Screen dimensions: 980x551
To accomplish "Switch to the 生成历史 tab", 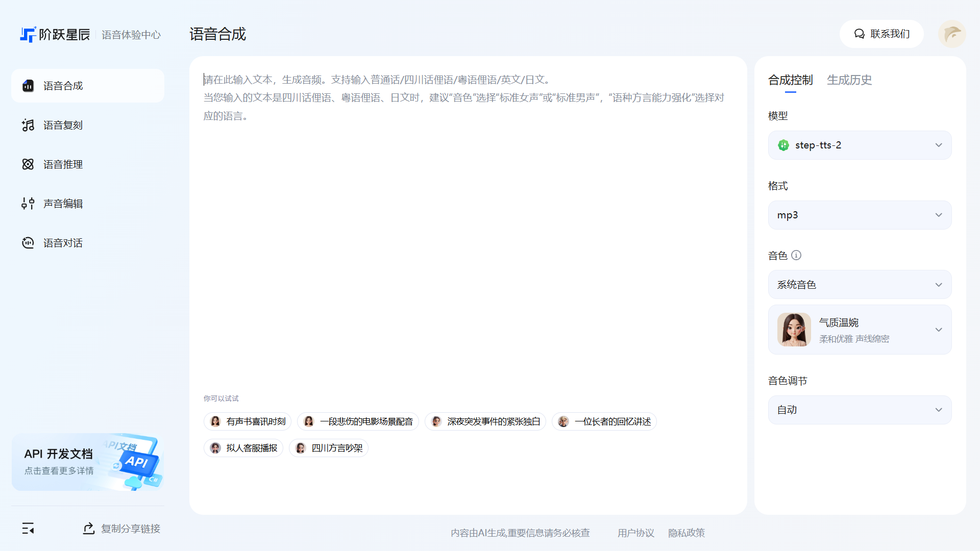I will 849,80.
